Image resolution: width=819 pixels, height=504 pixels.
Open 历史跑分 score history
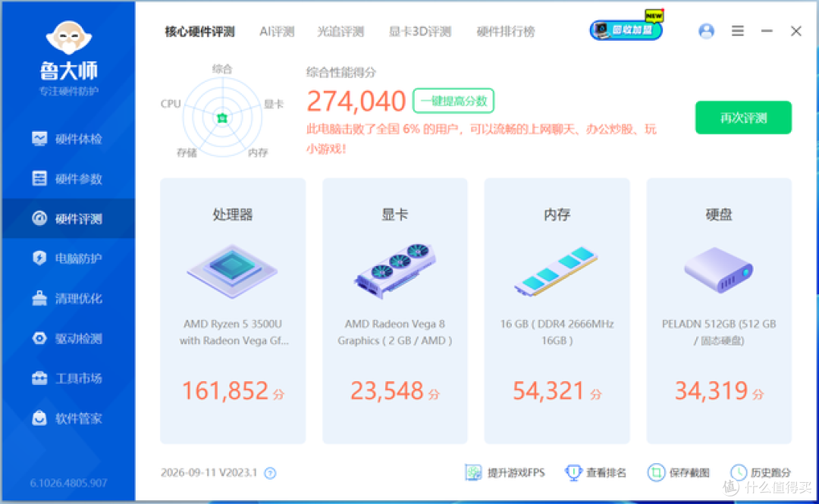(761, 473)
